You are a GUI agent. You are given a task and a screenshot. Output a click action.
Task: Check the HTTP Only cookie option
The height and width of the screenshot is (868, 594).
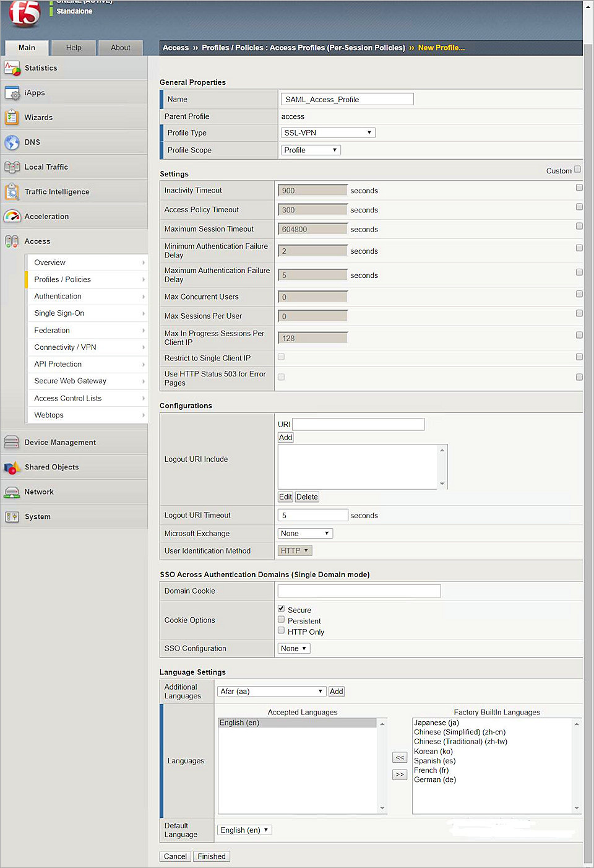282,630
